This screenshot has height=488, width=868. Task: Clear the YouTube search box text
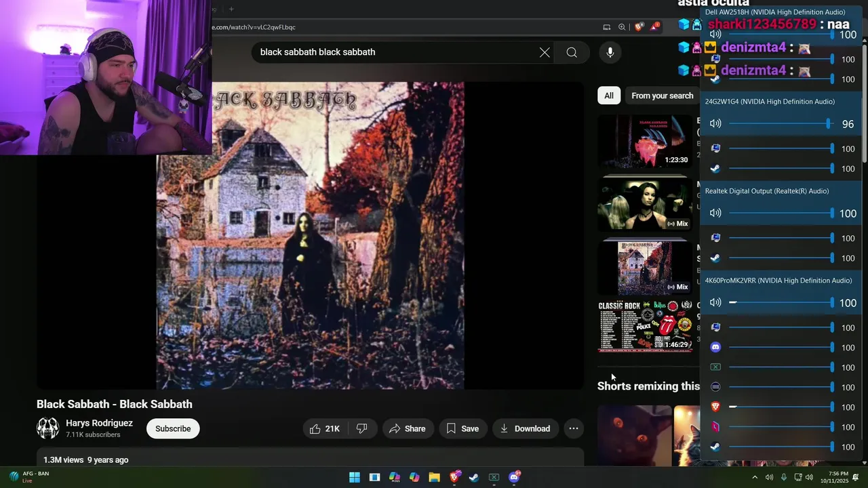click(x=545, y=52)
